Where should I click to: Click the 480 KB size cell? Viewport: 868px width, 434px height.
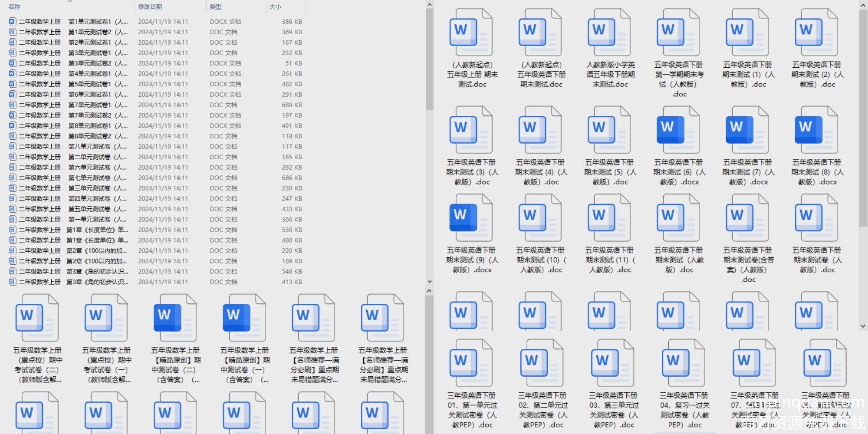[x=292, y=240]
